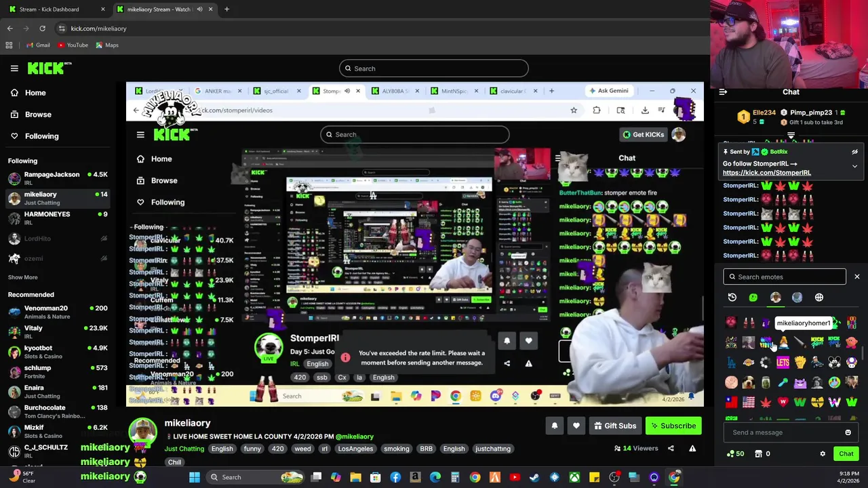Expand the pinned message chevron
The image size is (868, 488).
(854, 166)
